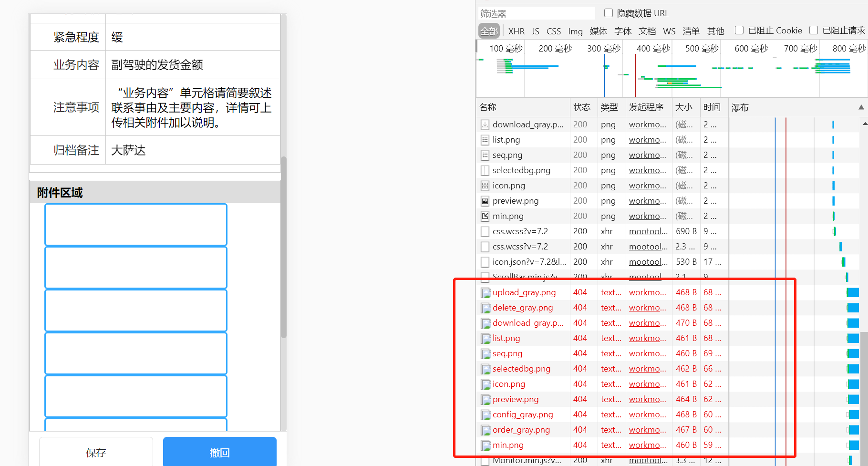This screenshot has height=466, width=868.
Task: Open the mootool initiator link of icon.json
Action: tap(649, 262)
